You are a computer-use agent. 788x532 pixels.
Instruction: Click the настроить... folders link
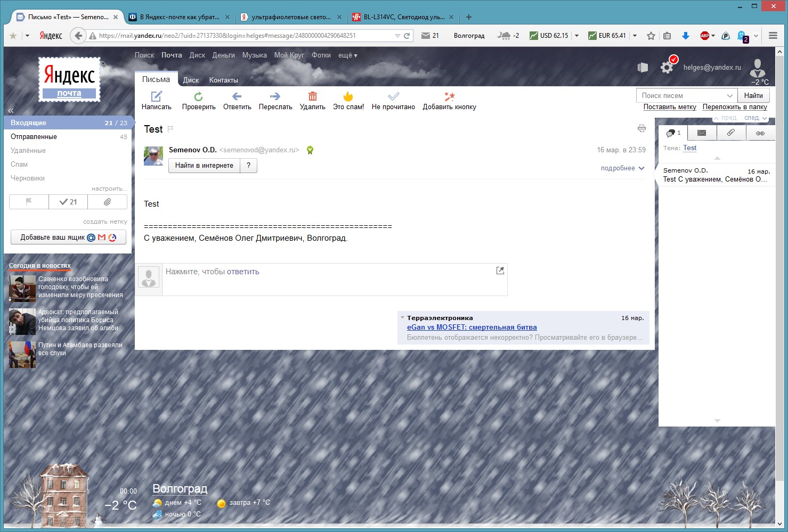[x=109, y=189]
